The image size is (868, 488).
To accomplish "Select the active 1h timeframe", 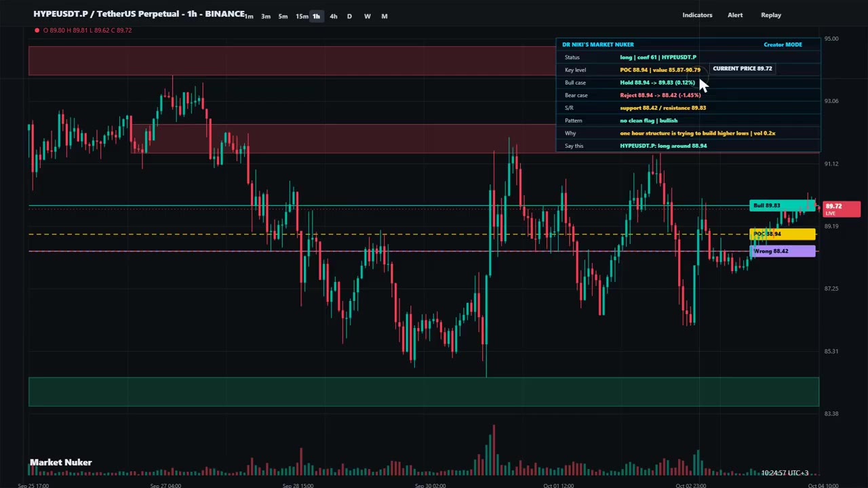I will pos(316,16).
